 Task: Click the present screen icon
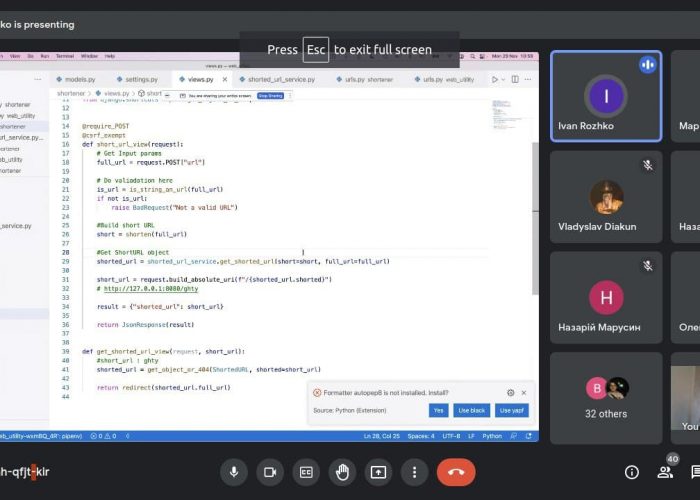pyautogui.click(x=378, y=472)
